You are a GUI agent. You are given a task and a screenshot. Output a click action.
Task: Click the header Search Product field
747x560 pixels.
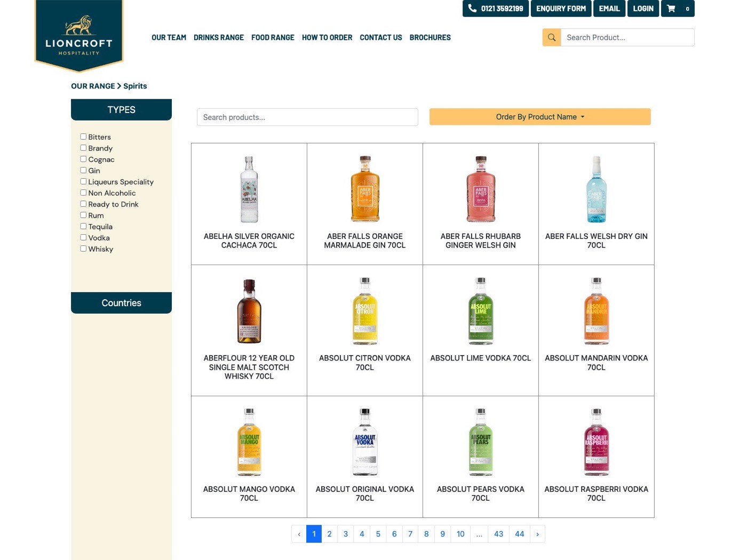click(627, 37)
